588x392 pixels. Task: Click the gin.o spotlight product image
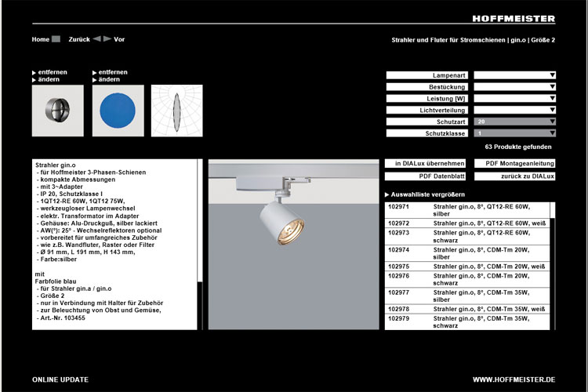tap(294, 245)
